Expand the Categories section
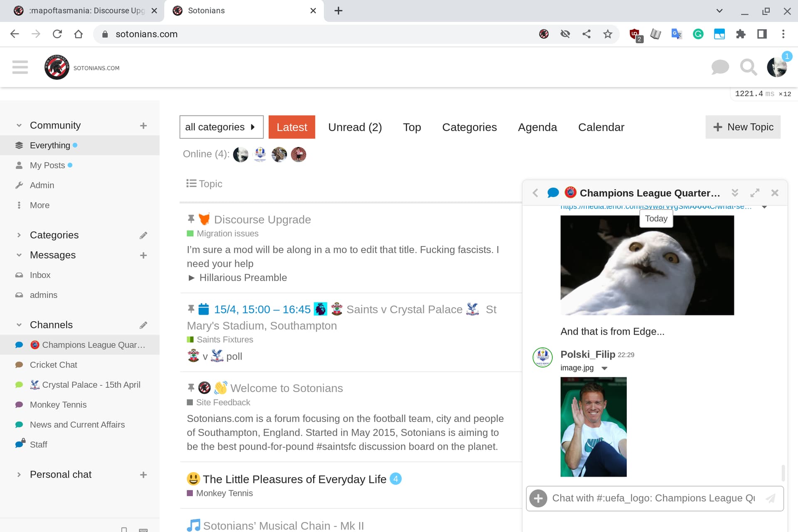 click(19, 235)
